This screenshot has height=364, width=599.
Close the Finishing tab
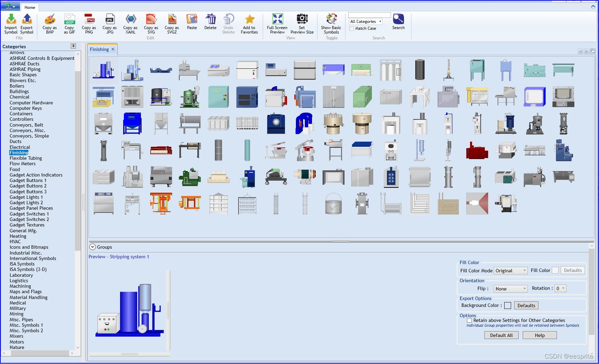[x=113, y=49]
